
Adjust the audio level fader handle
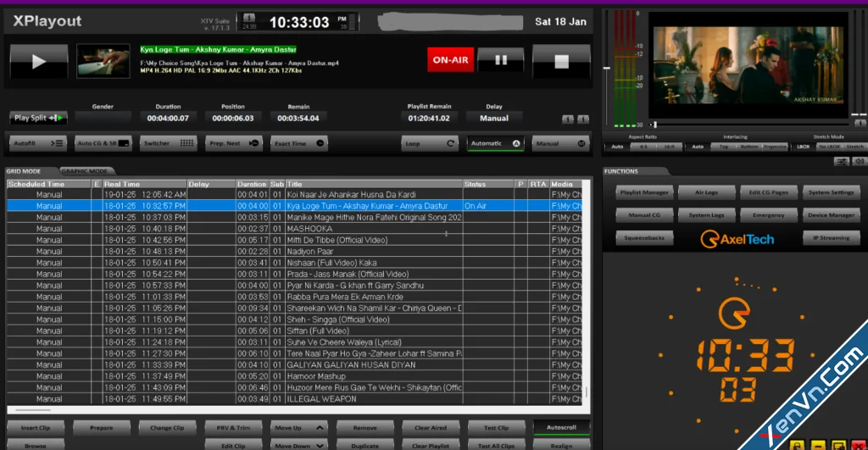pos(607,68)
